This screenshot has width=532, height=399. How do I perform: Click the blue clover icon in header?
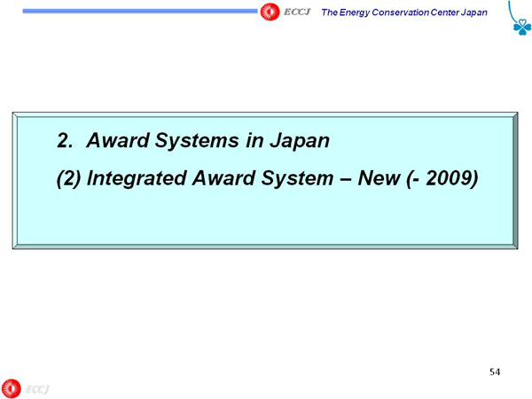[522, 27]
